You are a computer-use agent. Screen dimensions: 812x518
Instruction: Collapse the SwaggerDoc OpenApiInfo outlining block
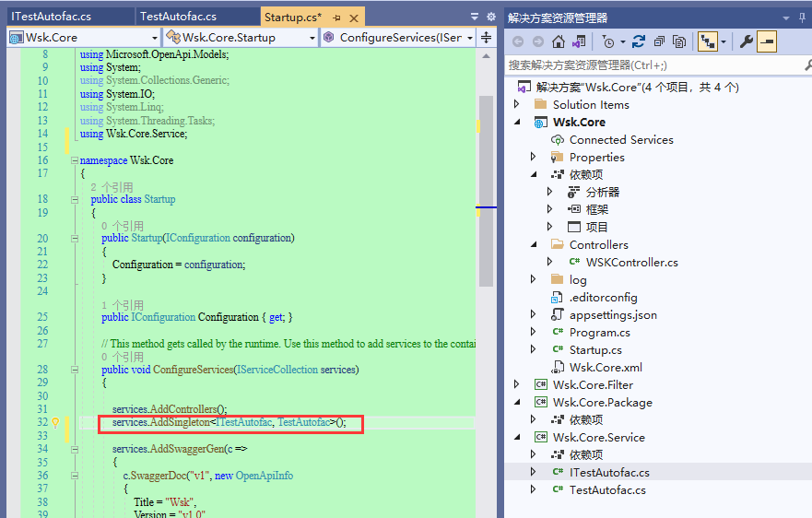pos(75,476)
